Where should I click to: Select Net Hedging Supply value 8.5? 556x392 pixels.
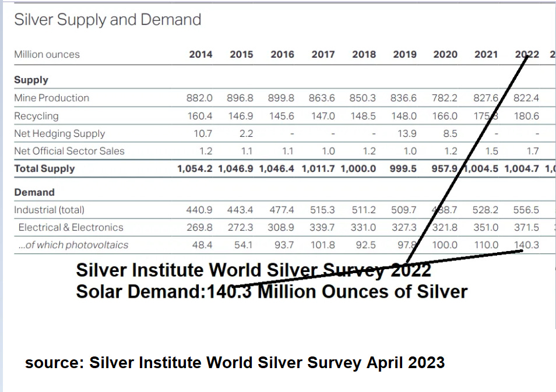point(451,133)
